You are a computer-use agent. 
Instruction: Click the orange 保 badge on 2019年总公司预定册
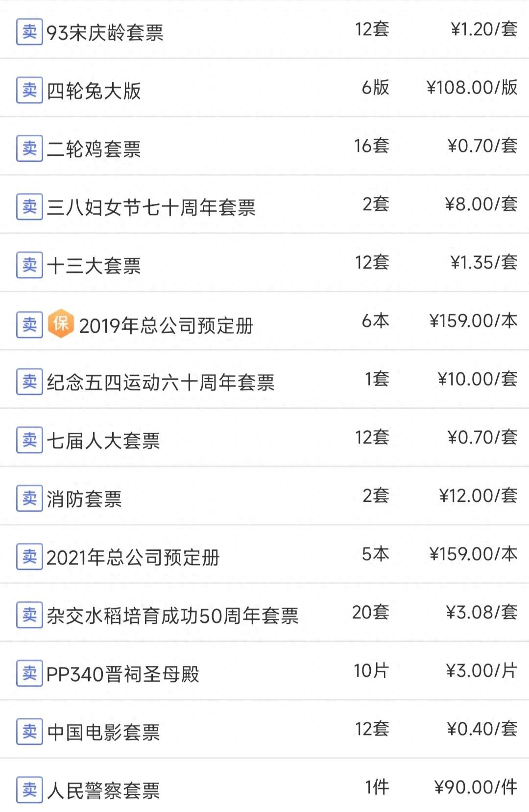click(x=61, y=323)
